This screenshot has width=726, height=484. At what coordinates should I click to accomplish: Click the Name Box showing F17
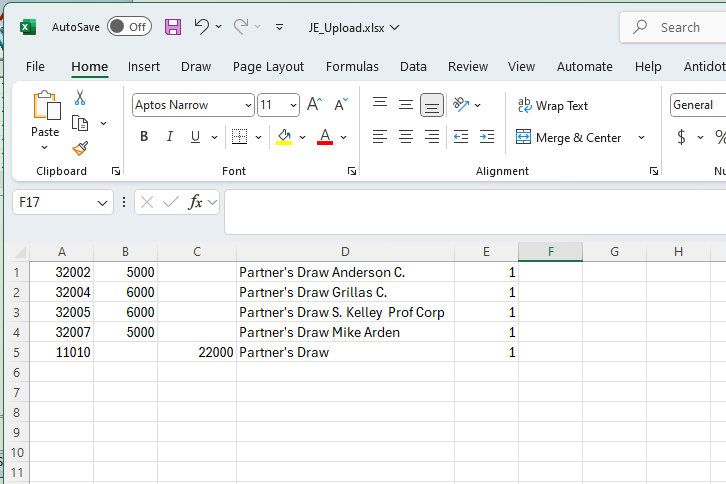point(63,202)
